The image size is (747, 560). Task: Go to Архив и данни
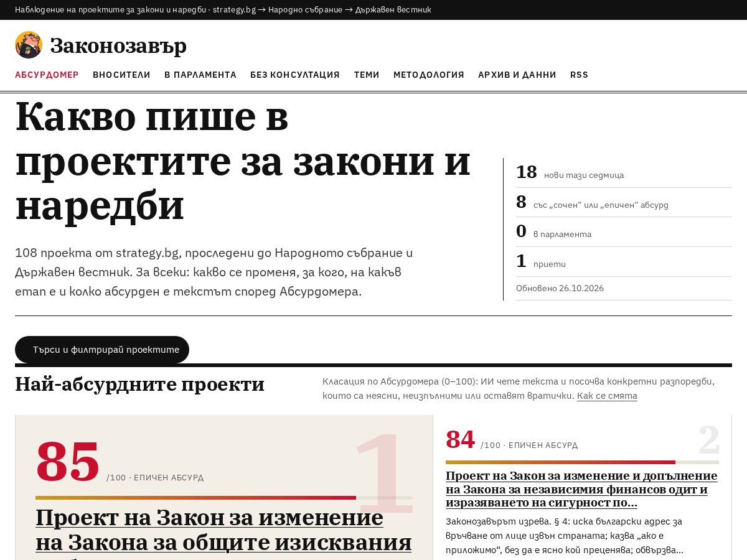[x=517, y=75]
